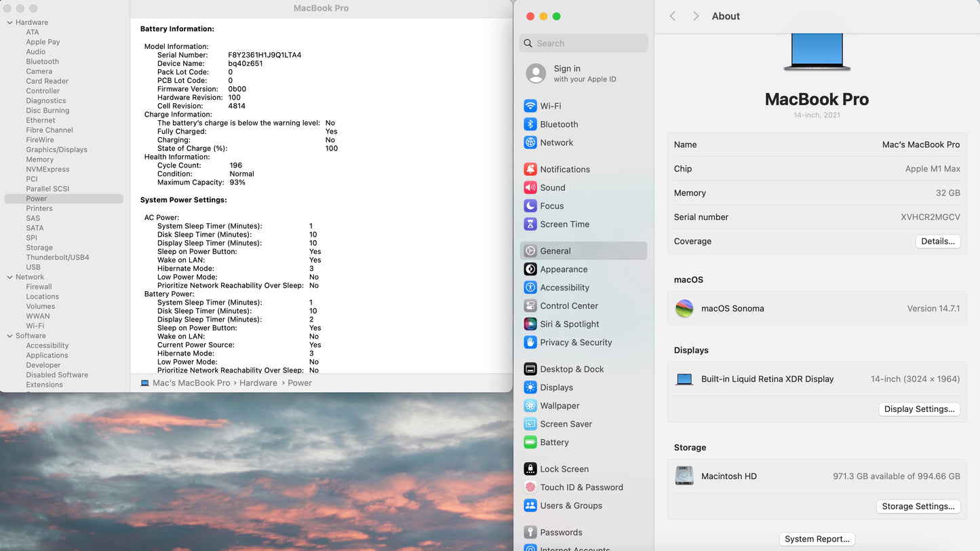Image resolution: width=980 pixels, height=551 pixels.
Task: Click Mac's MacBook Pro in path bar
Action: 191,383
